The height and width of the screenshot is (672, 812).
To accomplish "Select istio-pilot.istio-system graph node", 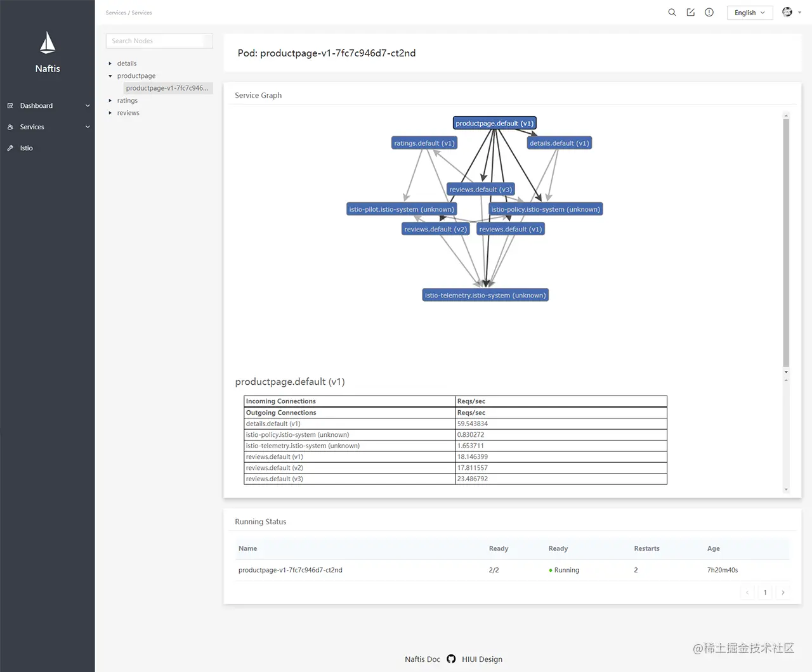I will tap(402, 209).
